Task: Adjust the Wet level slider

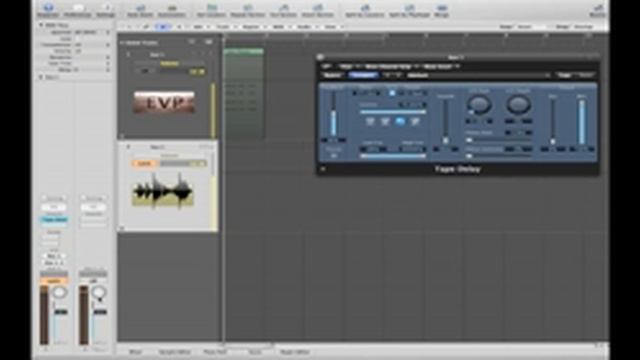Action: point(582,122)
